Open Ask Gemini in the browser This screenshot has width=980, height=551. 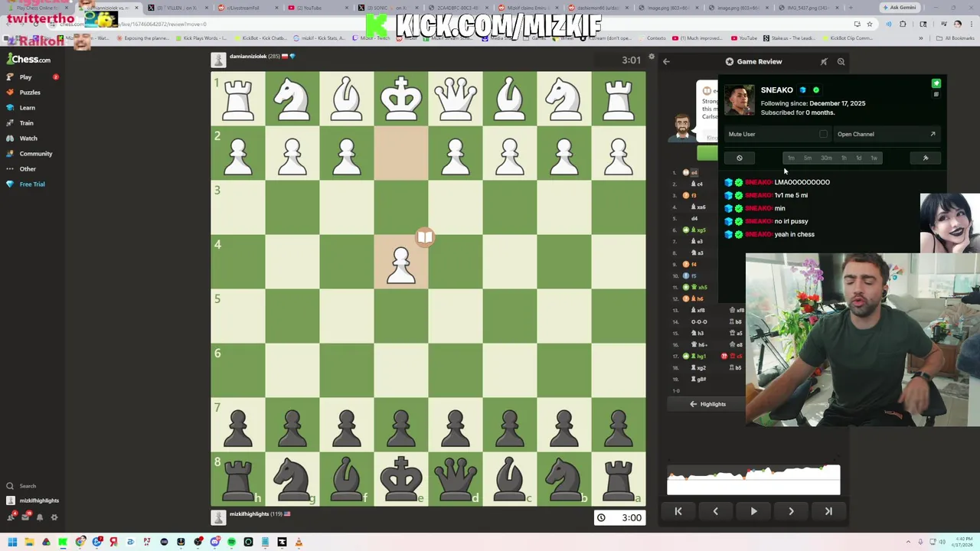point(899,8)
